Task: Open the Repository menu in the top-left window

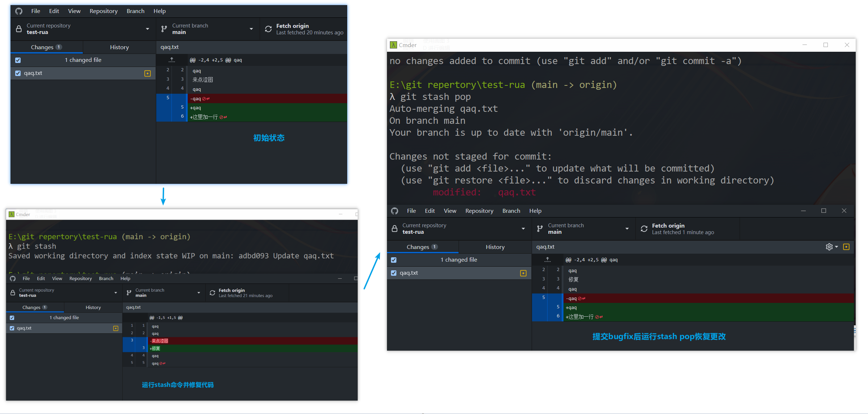Action: pyautogui.click(x=103, y=11)
